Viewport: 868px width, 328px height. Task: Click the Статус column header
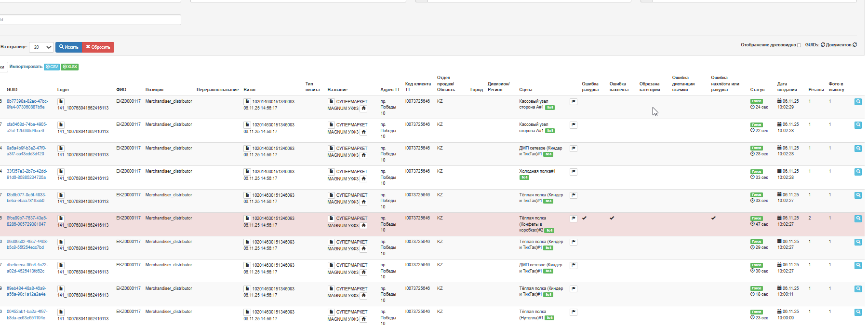[757, 90]
